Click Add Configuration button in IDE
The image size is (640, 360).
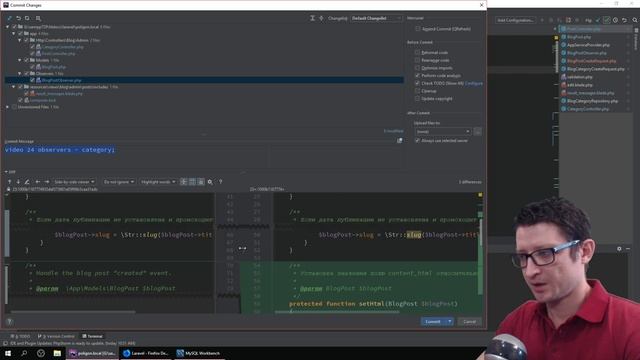515,20
